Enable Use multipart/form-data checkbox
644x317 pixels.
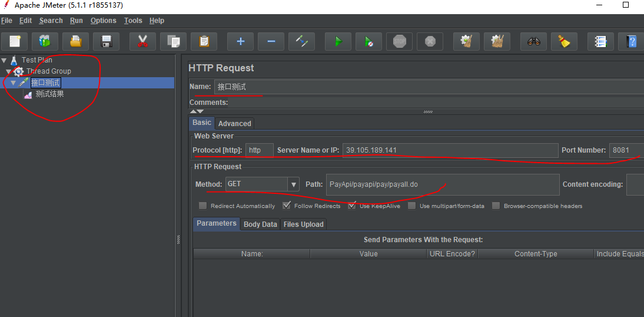[x=411, y=206]
